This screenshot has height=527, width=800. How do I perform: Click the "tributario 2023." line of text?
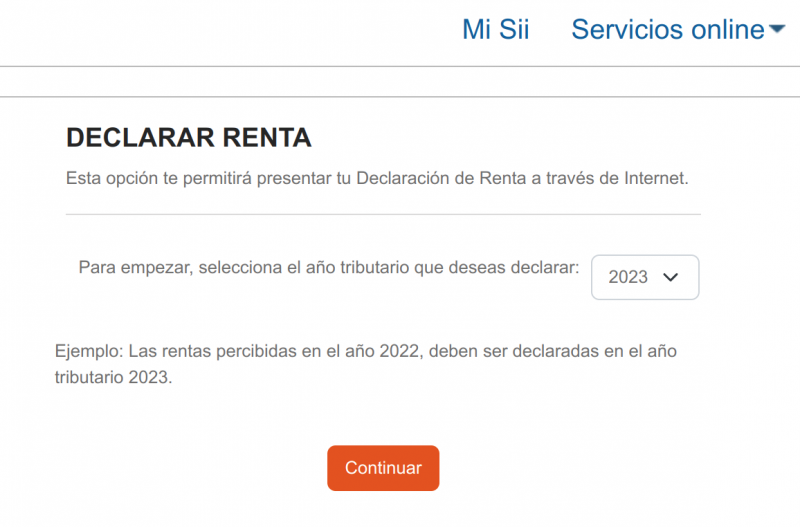pos(114,379)
